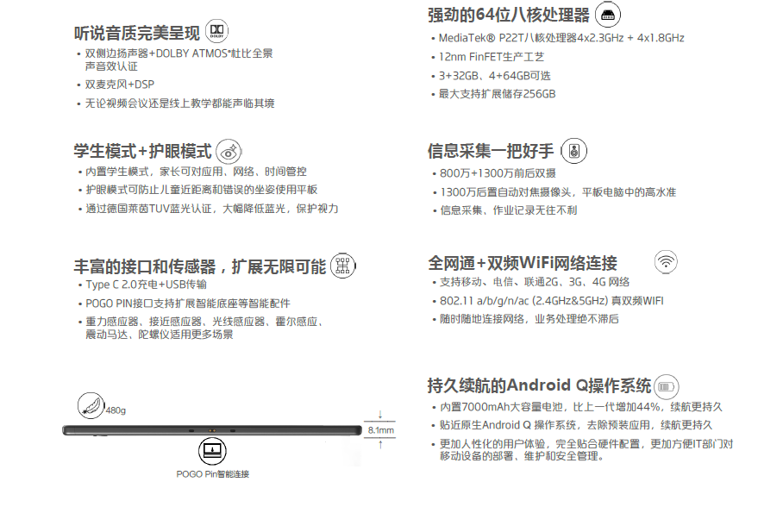
Task: Click the ports and sensors icon
Action: (x=342, y=266)
